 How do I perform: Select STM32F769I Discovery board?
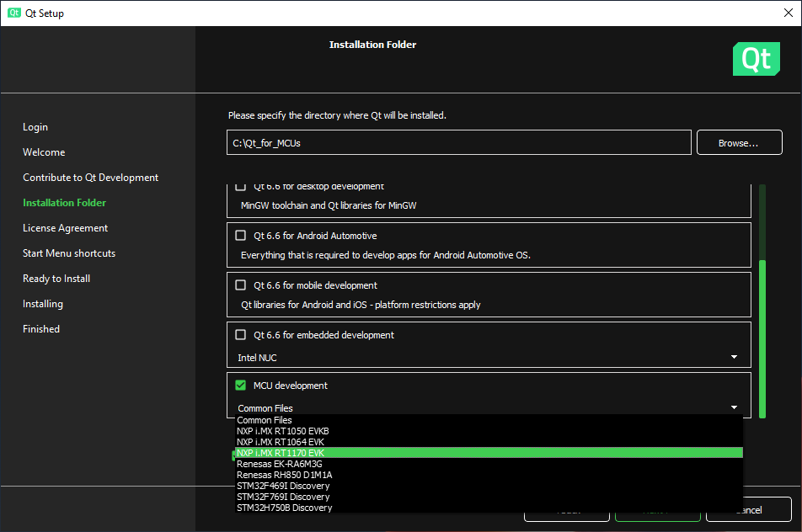pos(283,497)
